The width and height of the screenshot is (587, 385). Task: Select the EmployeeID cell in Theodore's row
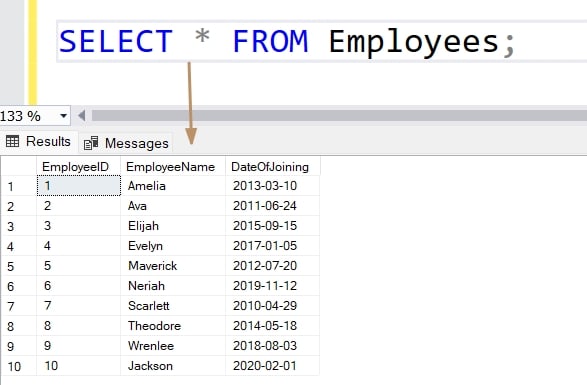point(79,326)
